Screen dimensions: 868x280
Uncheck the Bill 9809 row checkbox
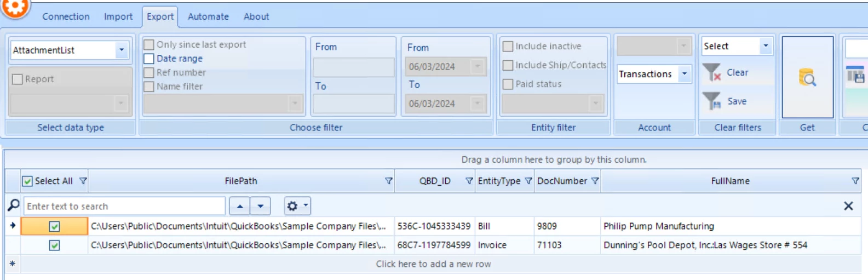coord(54,226)
